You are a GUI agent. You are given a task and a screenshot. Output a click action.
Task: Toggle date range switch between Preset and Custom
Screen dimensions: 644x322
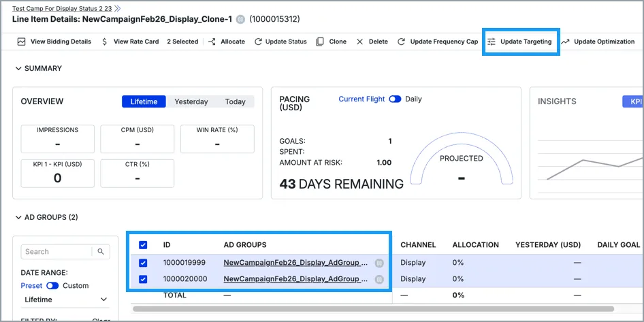coord(52,285)
